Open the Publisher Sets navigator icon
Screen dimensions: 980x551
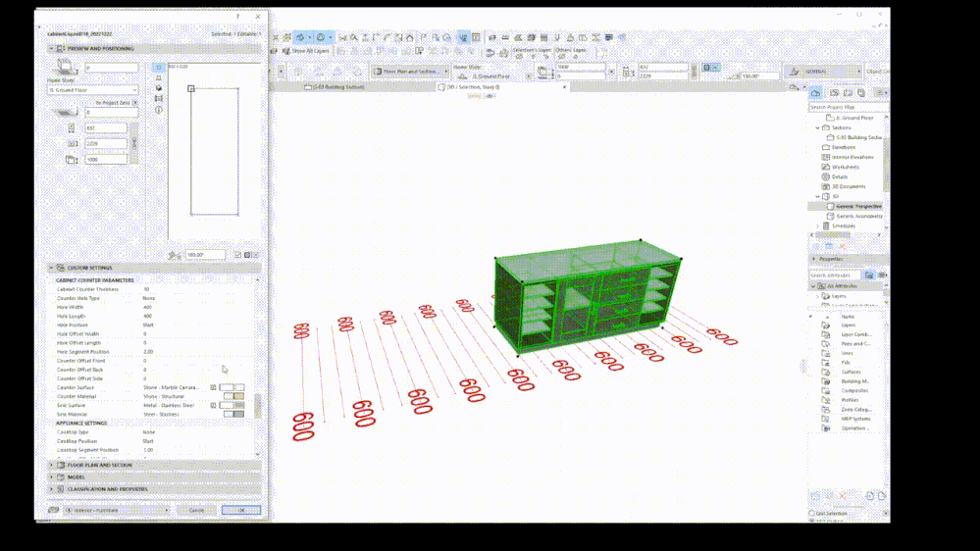click(x=862, y=92)
